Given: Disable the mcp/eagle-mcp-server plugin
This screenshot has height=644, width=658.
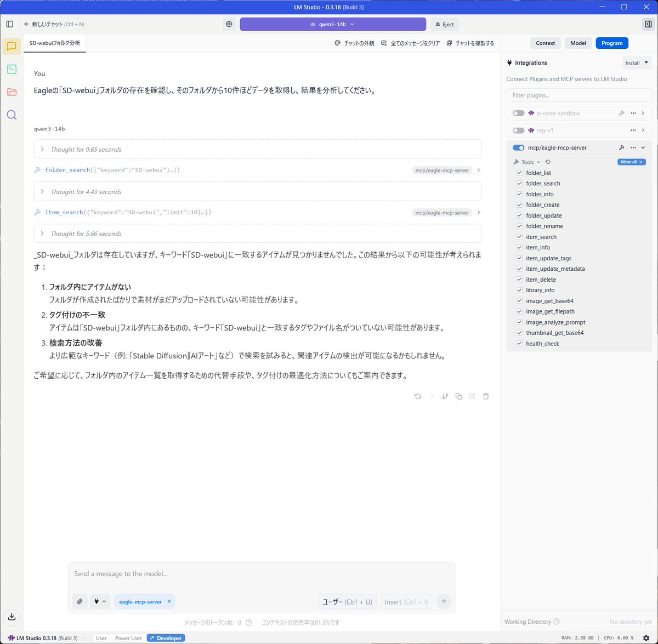Looking at the screenshot, I should point(518,147).
